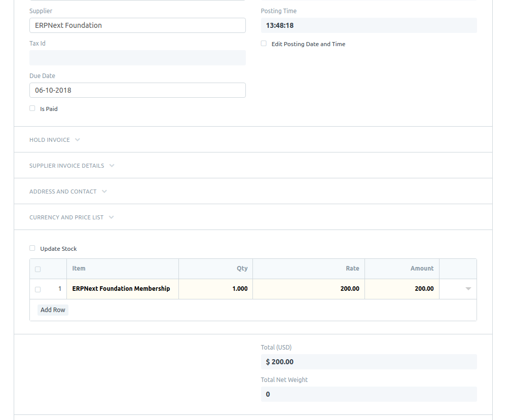Click the Due Date field
This screenshot has width=511, height=420.
(137, 90)
